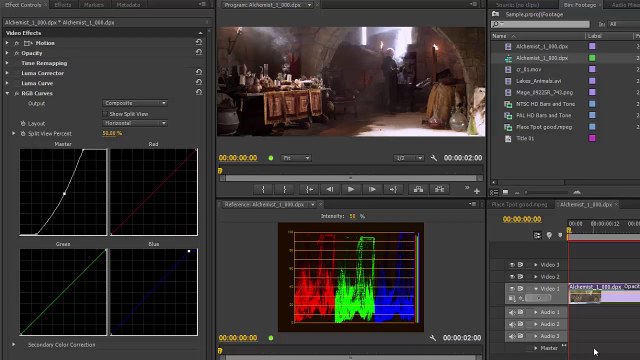Step forward one frame
This screenshot has width=640, height=360.
point(372,189)
